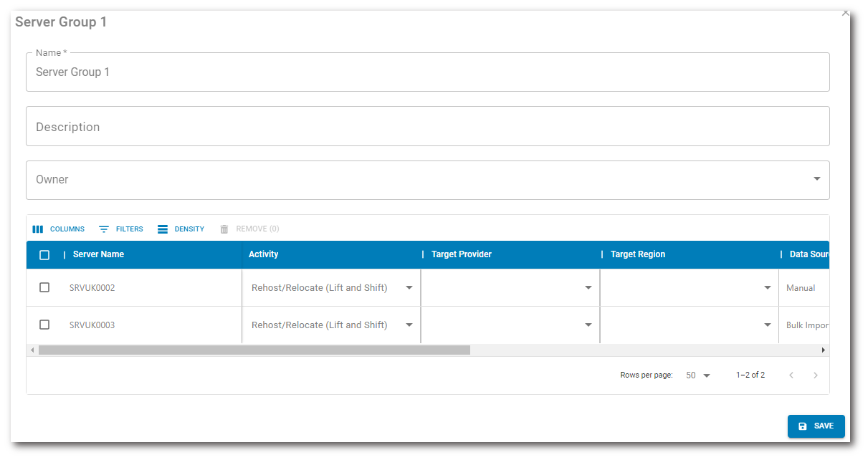Go to previous page of results
The width and height of the screenshot is (868, 460).
click(x=791, y=375)
